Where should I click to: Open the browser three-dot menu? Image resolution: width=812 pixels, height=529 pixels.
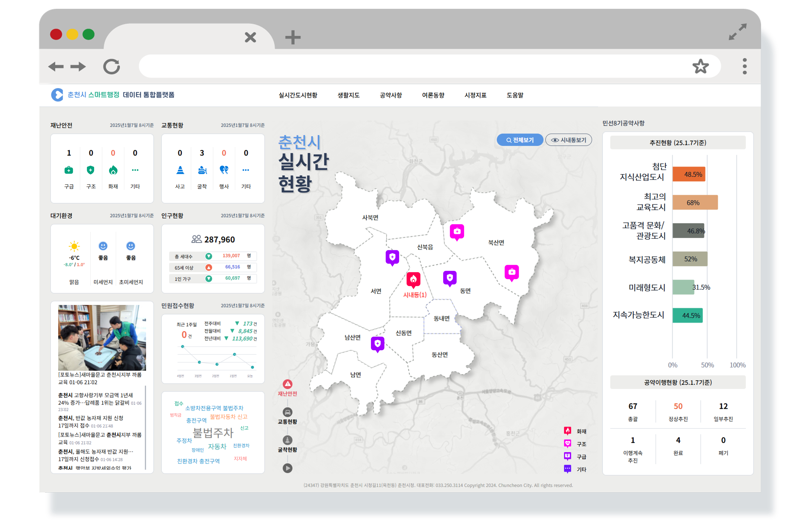[744, 66]
